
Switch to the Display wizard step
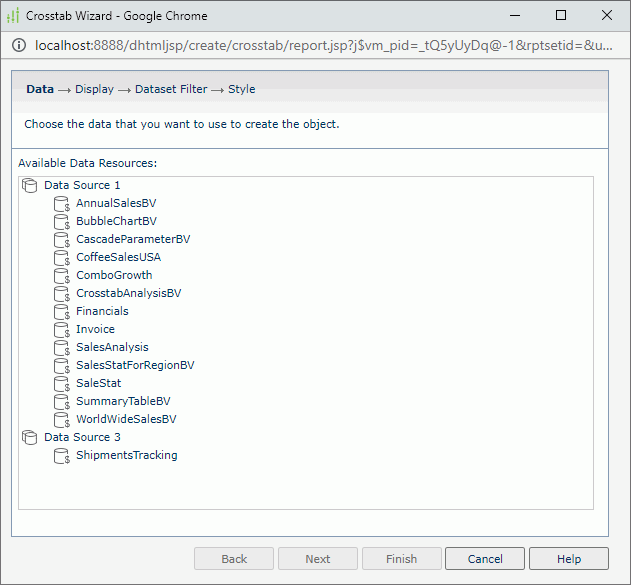[x=94, y=89]
